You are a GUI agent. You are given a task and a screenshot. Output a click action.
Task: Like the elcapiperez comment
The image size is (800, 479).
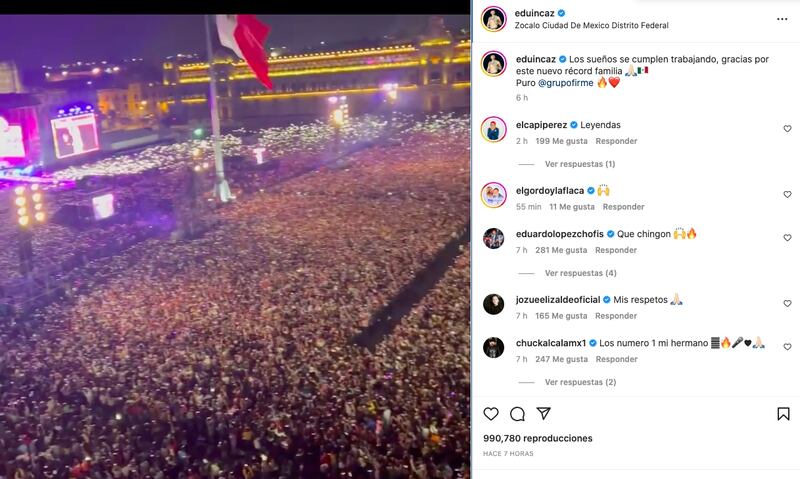point(787,129)
